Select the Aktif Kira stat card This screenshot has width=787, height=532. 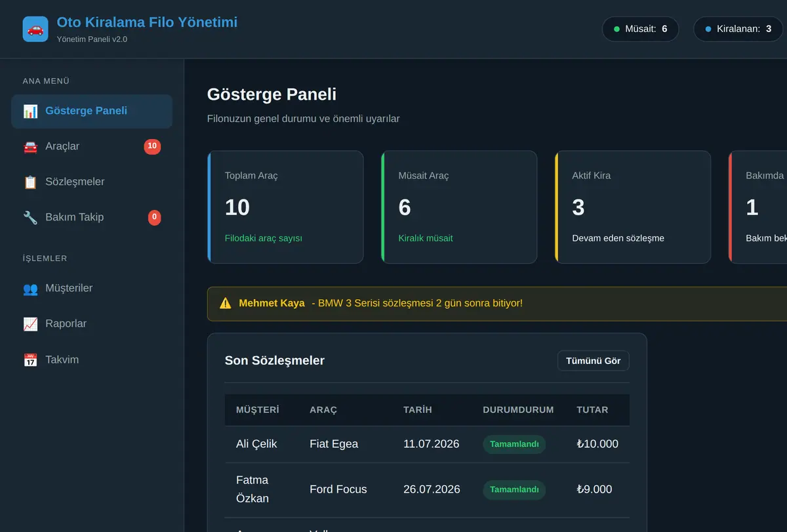pos(633,207)
